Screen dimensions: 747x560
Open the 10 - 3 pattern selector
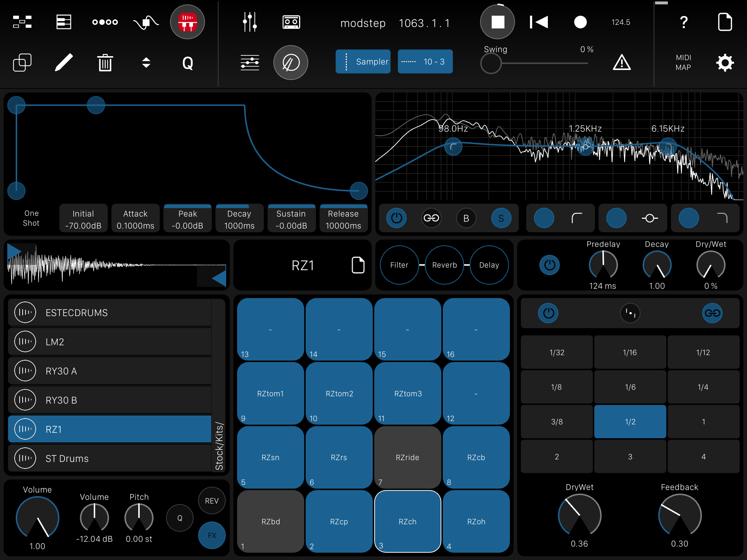[425, 62]
